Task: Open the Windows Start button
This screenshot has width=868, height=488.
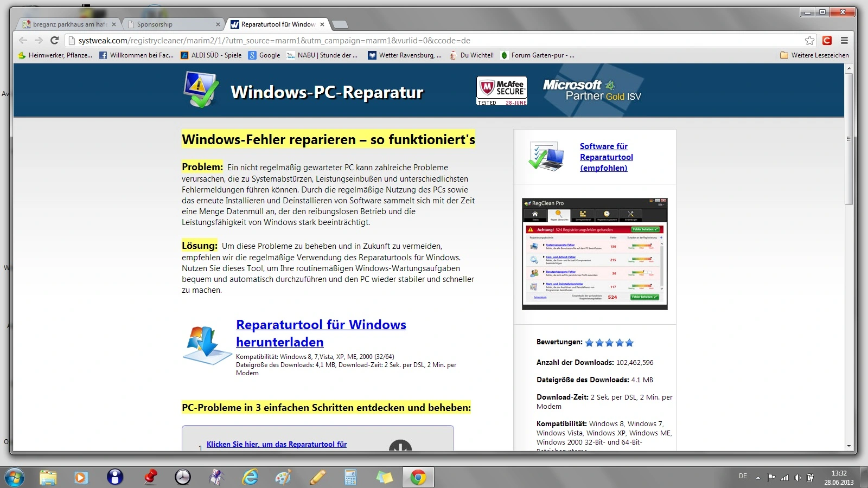Action: tap(14, 477)
